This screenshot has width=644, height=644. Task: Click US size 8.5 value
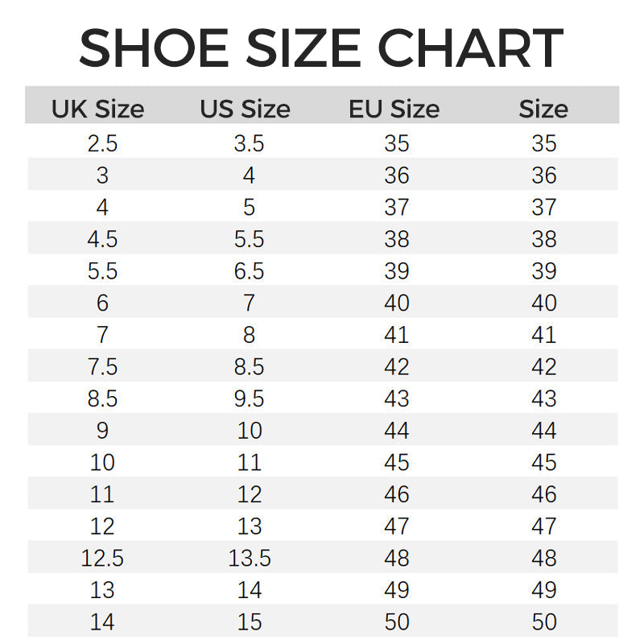(x=249, y=367)
